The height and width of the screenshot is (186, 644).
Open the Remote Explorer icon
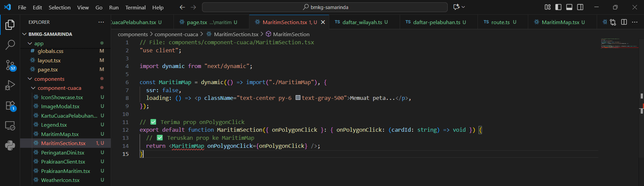coord(10,126)
